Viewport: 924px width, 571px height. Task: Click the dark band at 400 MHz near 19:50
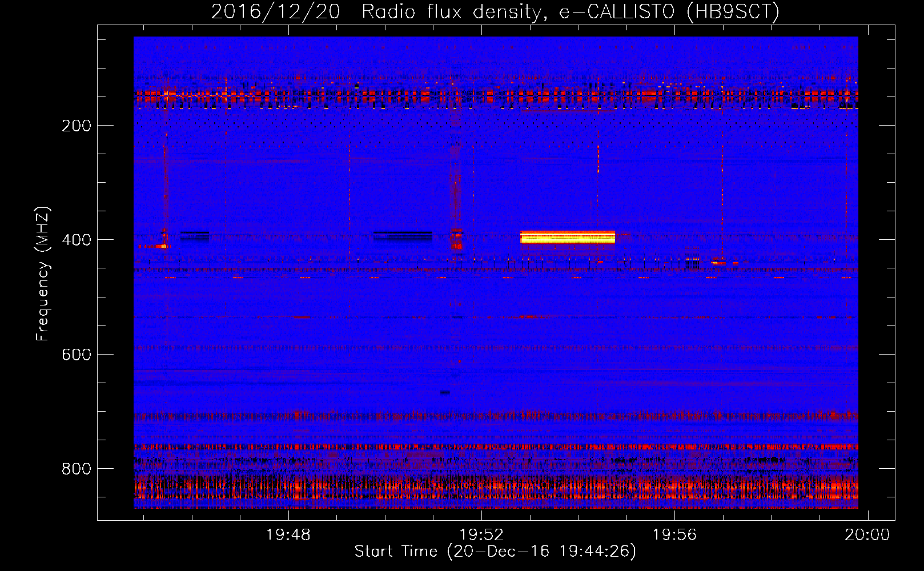403,236
